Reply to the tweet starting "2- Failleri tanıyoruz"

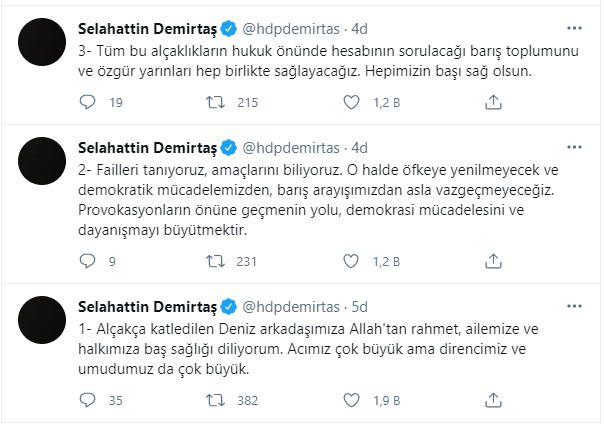(x=86, y=263)
